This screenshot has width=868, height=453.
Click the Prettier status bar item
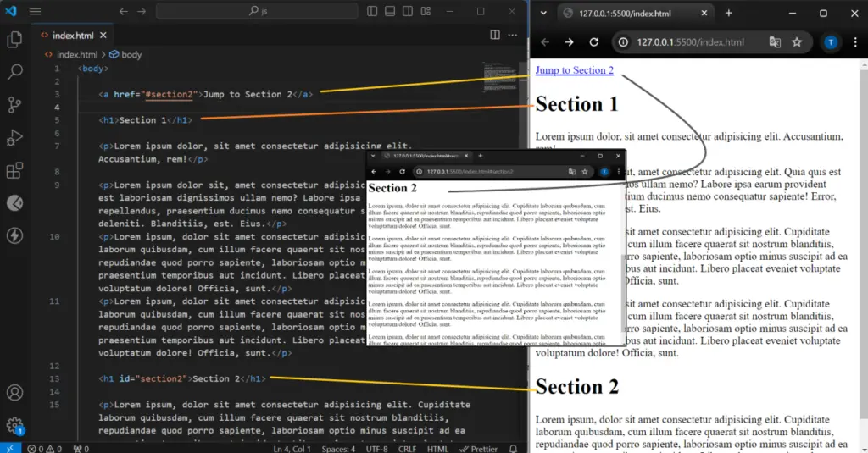tap(478, 449)
